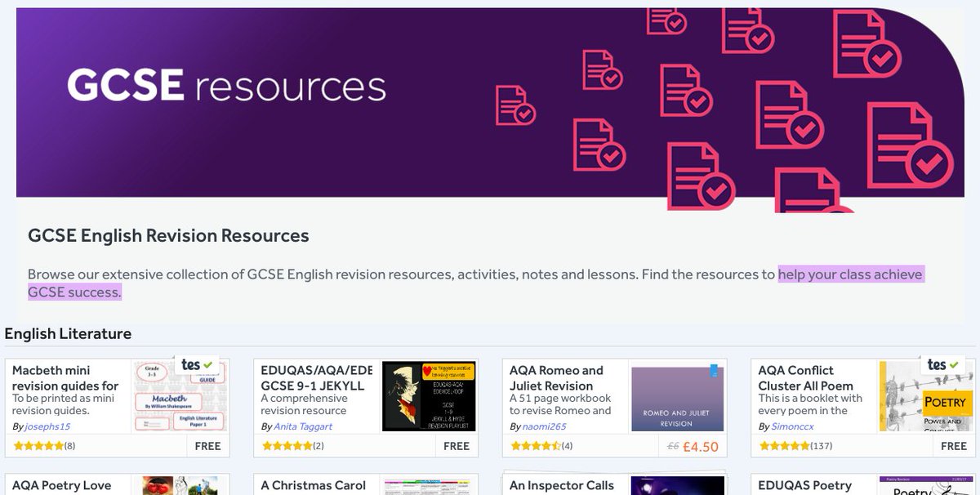980x495 pixels.
Task: View the Poetry Power and Conflict thumbnail
Action: 925,397
